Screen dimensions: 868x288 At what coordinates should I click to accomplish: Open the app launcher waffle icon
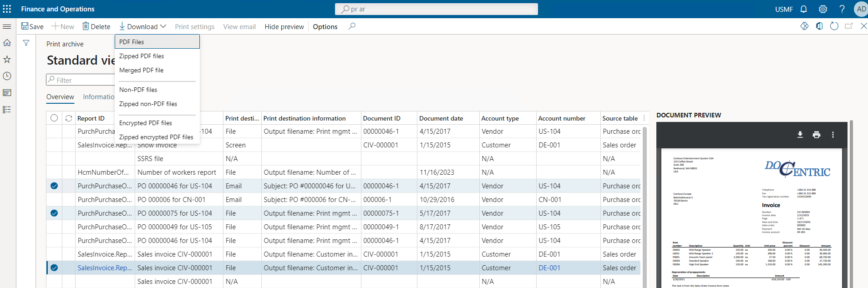[x=7, y=9]
